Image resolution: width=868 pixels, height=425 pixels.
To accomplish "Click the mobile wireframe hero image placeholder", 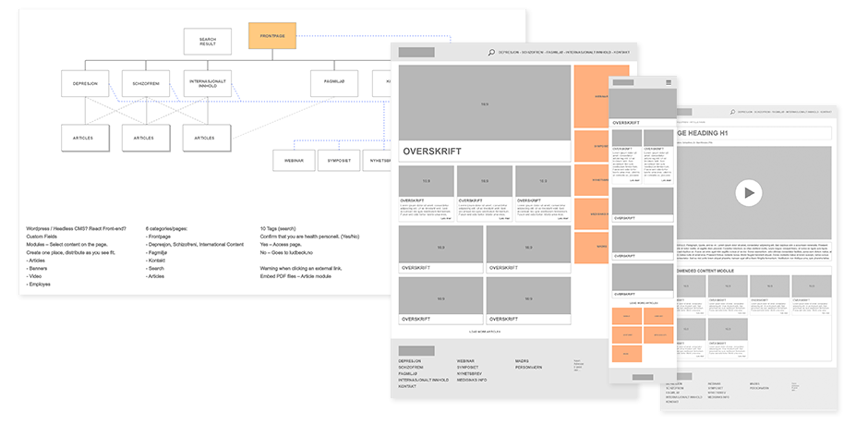I will click(643, 103).
